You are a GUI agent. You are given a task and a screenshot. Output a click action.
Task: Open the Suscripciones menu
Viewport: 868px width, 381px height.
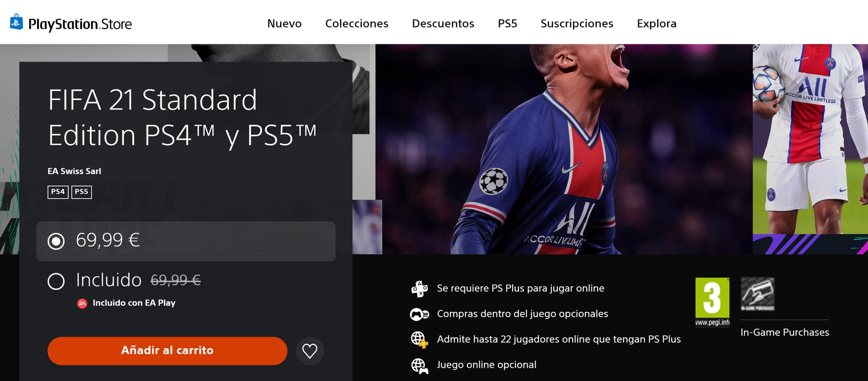click(577, 24)
